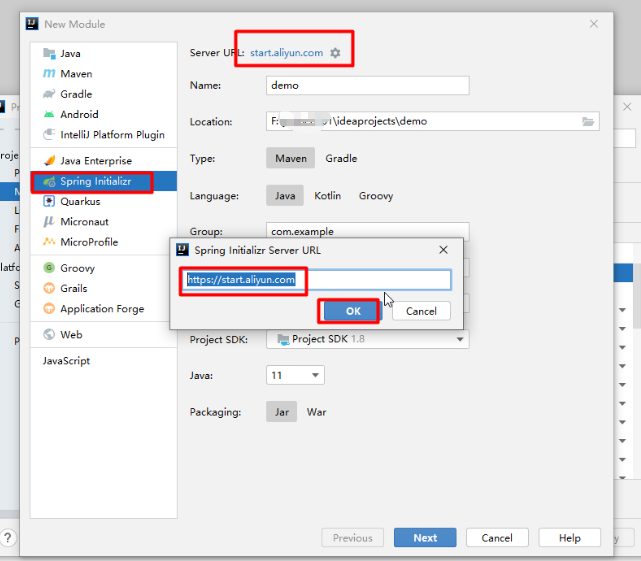
Task: Open Server URL settings gear
Action: coord(335,53)
